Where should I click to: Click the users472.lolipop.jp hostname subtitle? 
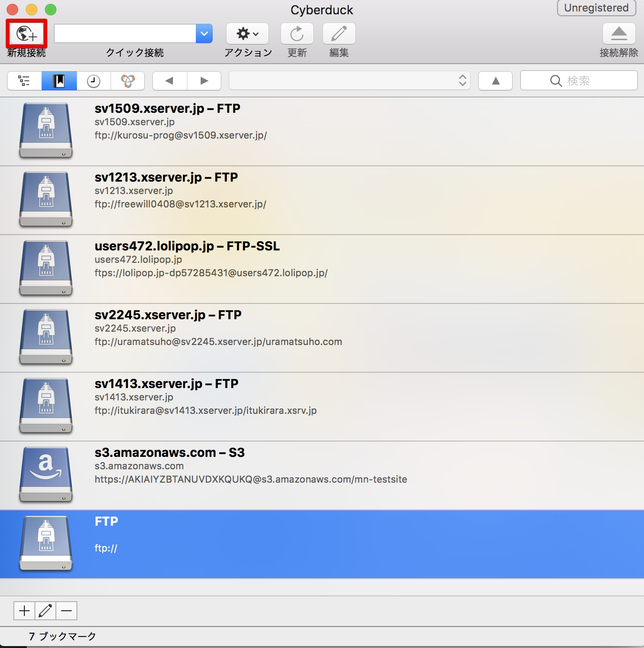[x=138, y=259]
